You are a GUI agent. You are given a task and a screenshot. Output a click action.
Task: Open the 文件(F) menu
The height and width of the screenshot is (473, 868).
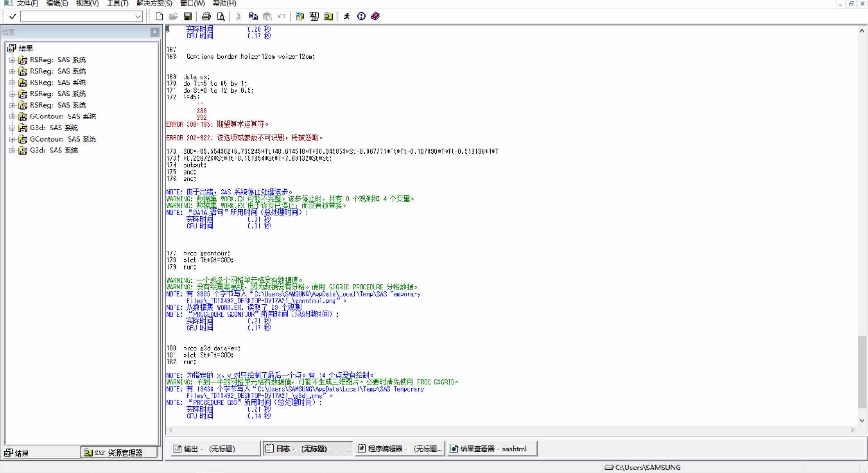27,3
